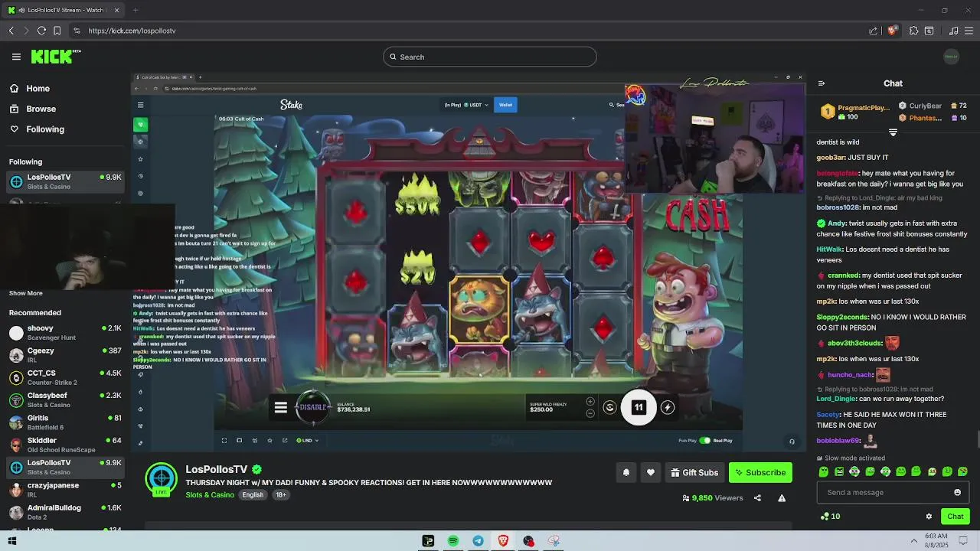Click the Subscribe button

(760, 472)
